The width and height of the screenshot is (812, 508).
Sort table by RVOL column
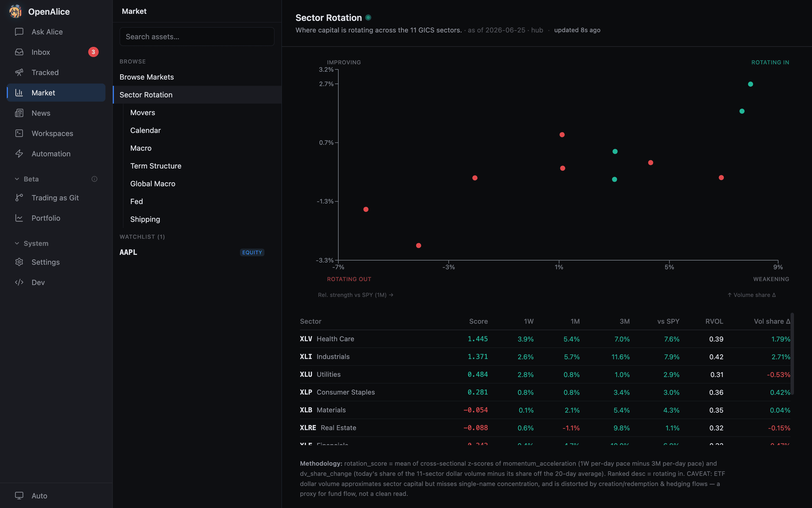click(714, 321)
